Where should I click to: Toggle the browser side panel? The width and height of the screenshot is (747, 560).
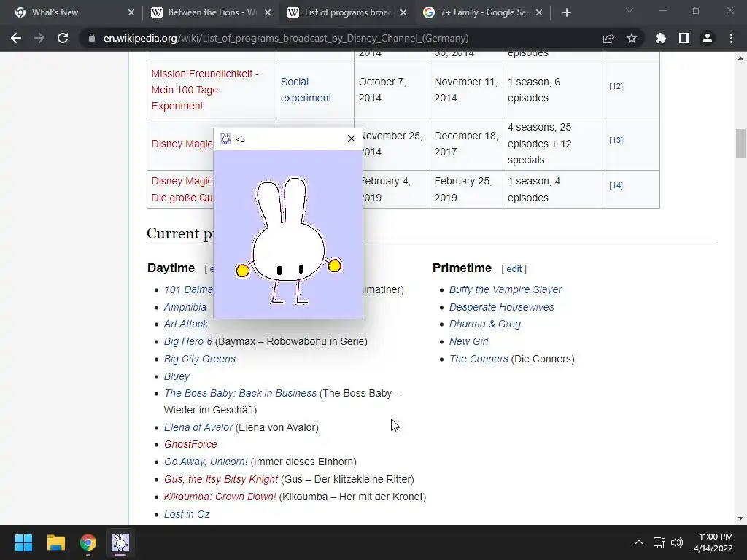[684, 38]
